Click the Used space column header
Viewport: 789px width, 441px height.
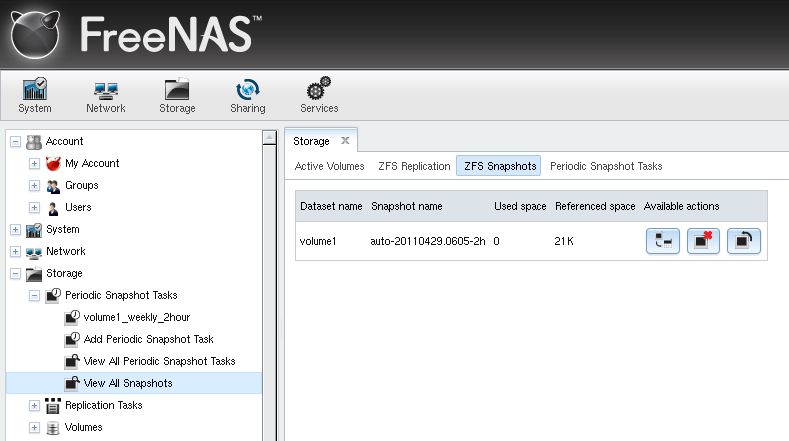tap(520, 206)
